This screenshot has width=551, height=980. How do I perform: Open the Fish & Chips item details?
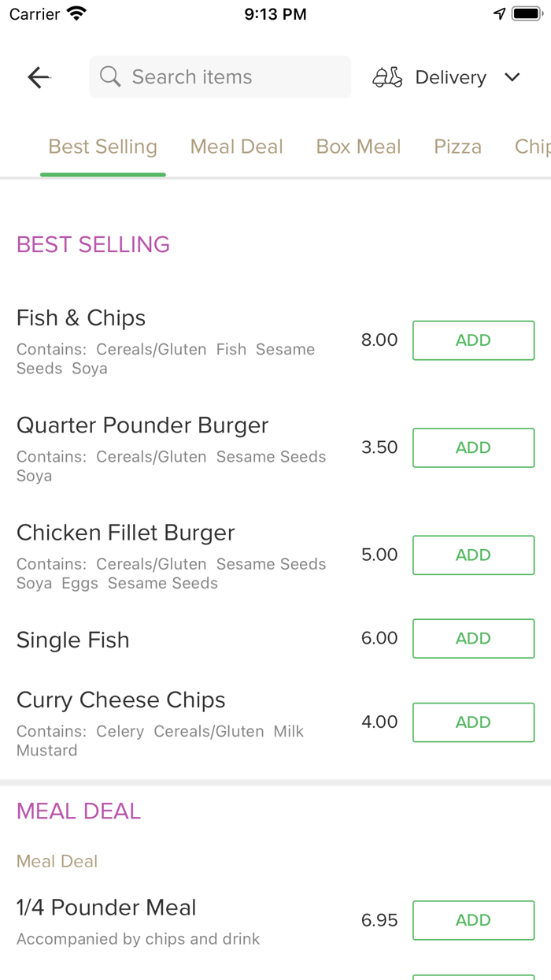click(80, 317)
